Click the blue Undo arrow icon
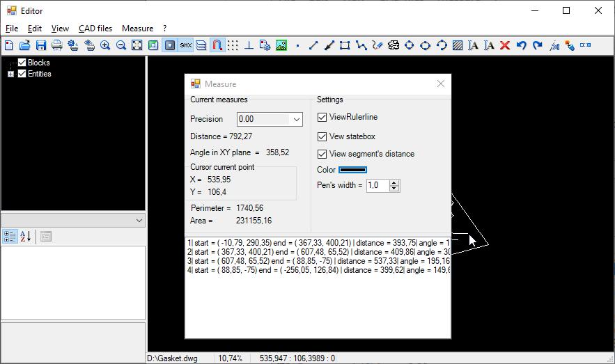This screenshot has width=615, height=364. tap(521, 45)
